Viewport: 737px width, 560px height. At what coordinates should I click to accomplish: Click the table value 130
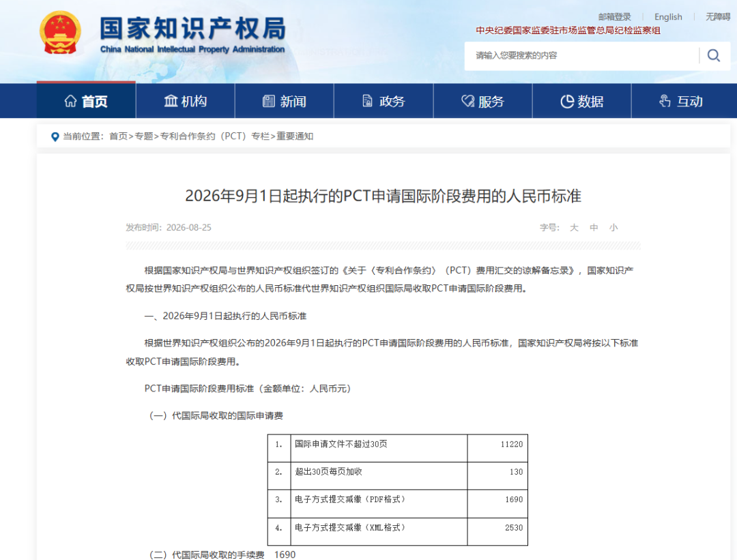click(516, 472)
